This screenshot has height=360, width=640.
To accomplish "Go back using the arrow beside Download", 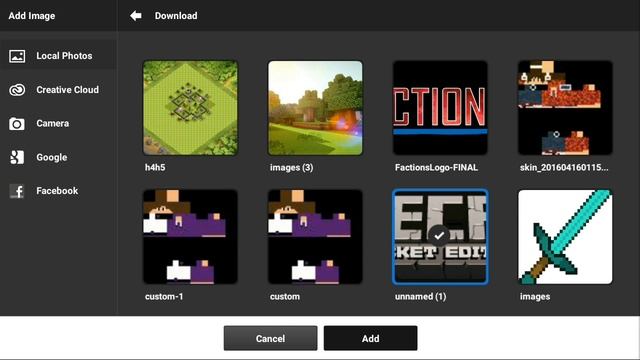I will pos(136,16).
